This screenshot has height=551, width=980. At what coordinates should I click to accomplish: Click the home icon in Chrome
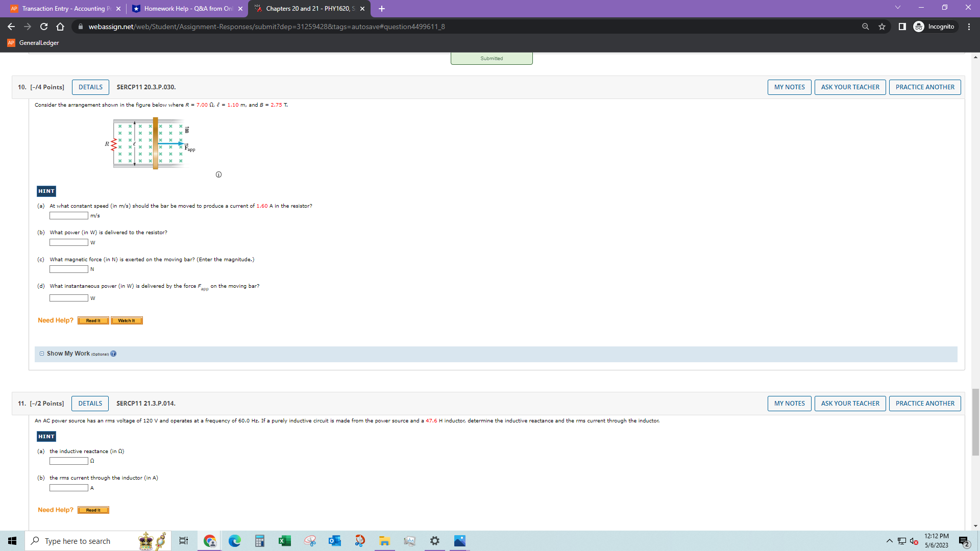[x=60, y=27]
